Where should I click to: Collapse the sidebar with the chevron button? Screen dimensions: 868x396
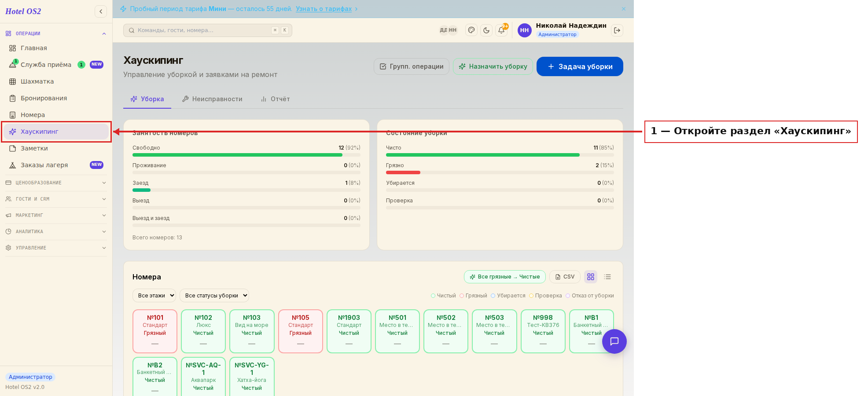(101, 11)
